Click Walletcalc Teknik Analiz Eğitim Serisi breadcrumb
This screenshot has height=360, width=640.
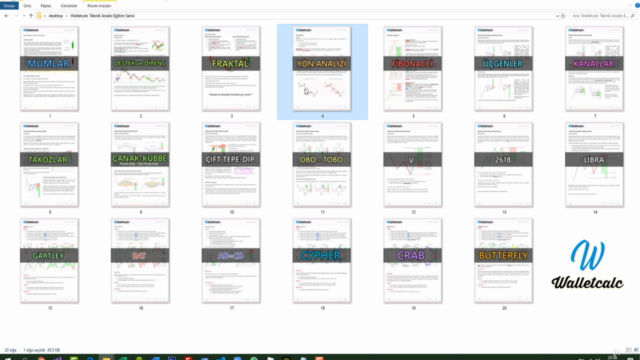(x=102, y=16)
